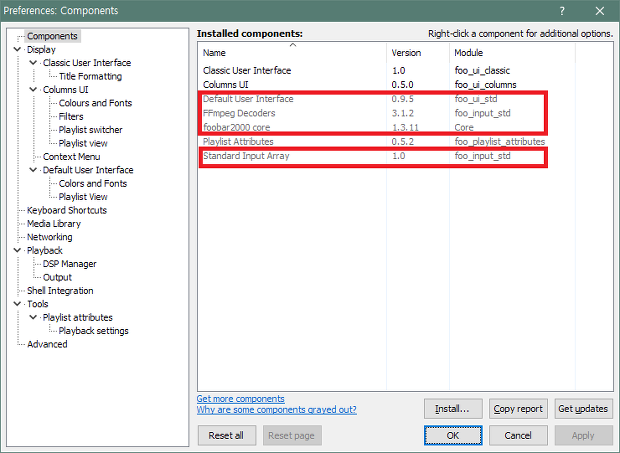Viewport: 620px width, 453px height.
Task: Click the Install... button
Action: [x=453, y=408]
